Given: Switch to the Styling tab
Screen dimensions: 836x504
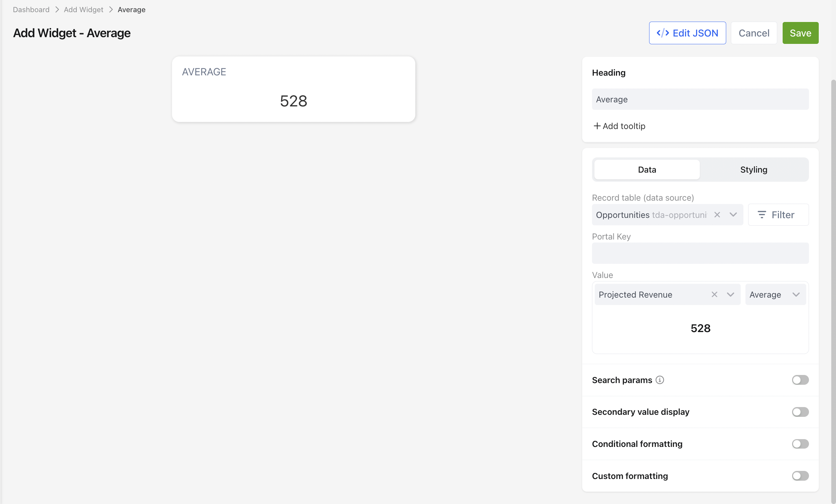Looking at the screenshot, I should (x=754, y=170).
